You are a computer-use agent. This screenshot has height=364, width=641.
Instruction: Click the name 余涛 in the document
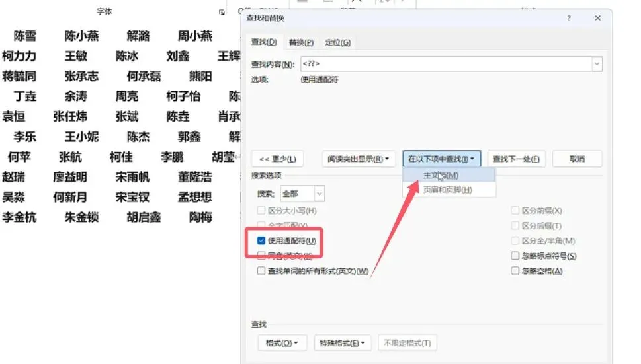(x=76, y=96)
